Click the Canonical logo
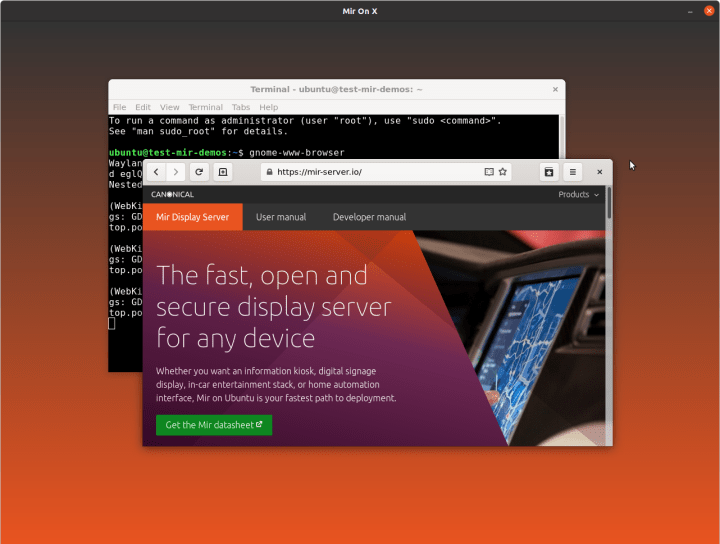This screenshot has width=720, height=544. click(x=172, y=195)
